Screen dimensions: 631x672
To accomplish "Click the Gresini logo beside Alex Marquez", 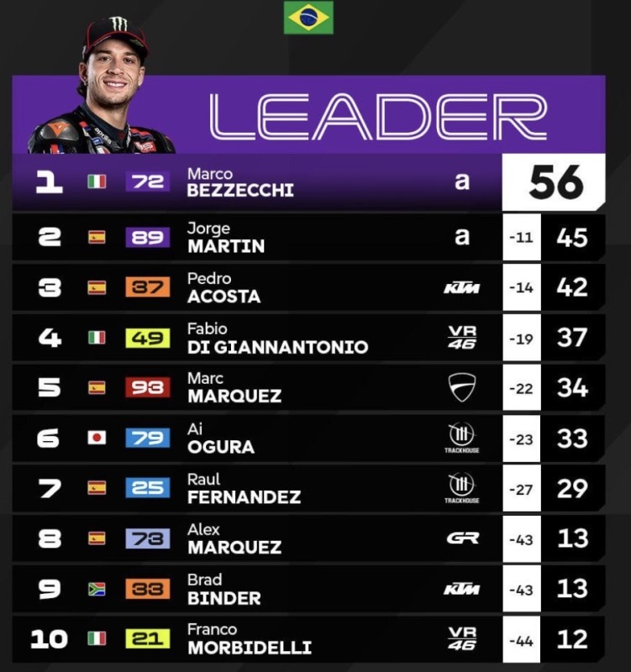I will click(x=461, y=538).
